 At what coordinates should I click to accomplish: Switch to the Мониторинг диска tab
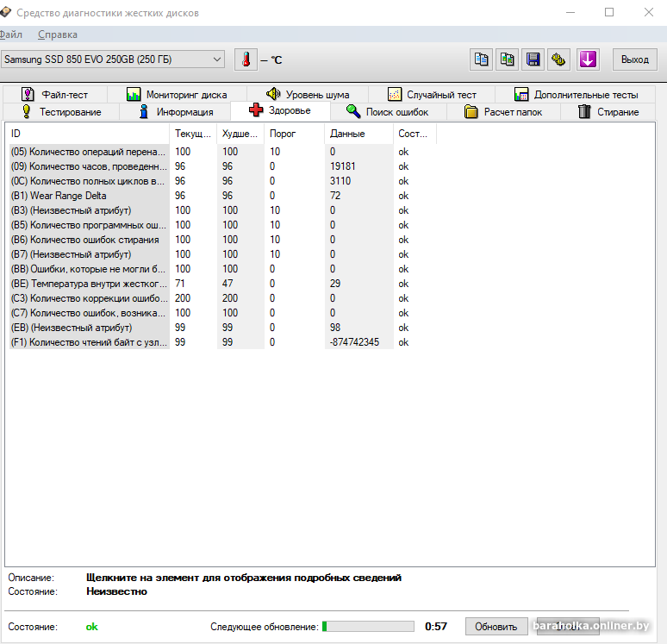tap(177, 94)
